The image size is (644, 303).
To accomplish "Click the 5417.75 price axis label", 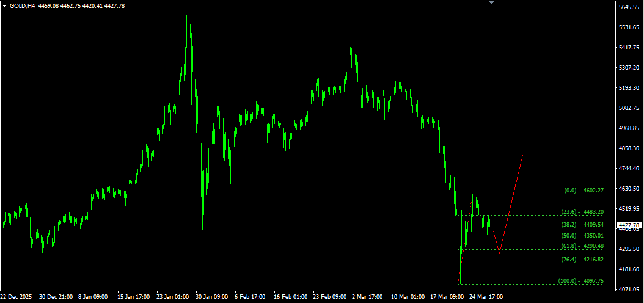I will click(629, 48).
